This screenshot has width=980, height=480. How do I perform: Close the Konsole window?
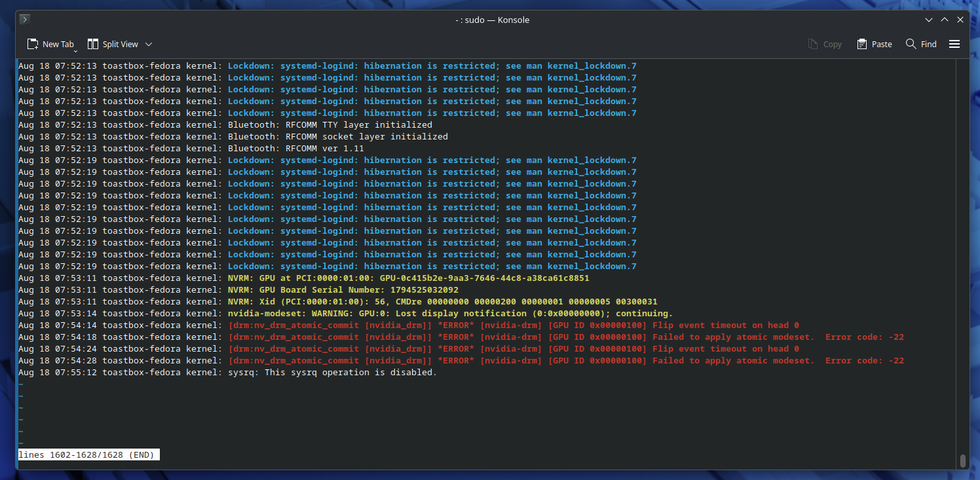[x=960, y=20]
